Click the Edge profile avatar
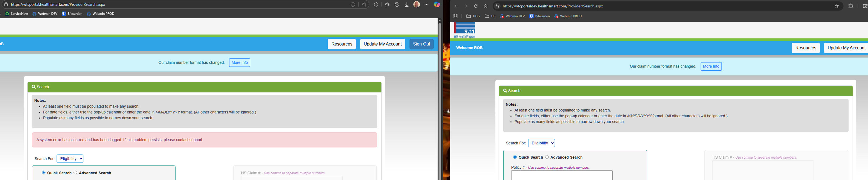 pos(417,5)
